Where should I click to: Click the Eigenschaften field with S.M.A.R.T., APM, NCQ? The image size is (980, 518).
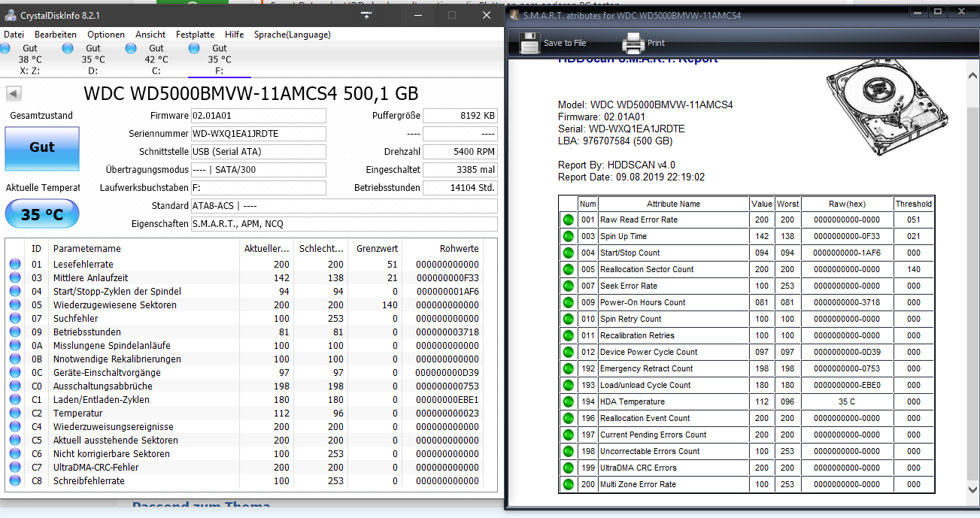[344, 224]
